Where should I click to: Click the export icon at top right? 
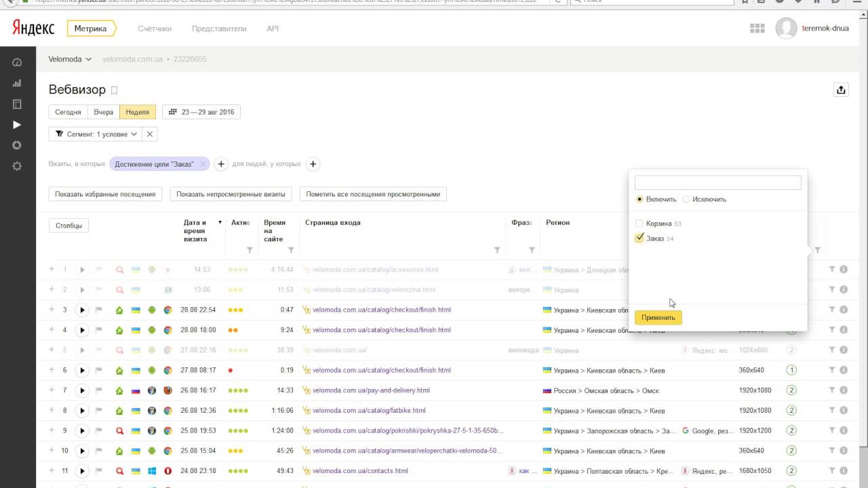[x=841, y=90]
